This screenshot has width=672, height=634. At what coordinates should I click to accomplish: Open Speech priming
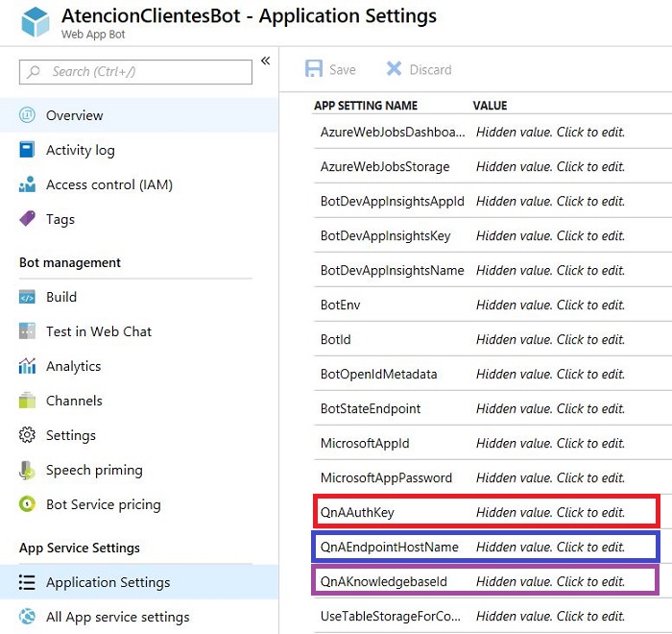click(x=139, y=470)
